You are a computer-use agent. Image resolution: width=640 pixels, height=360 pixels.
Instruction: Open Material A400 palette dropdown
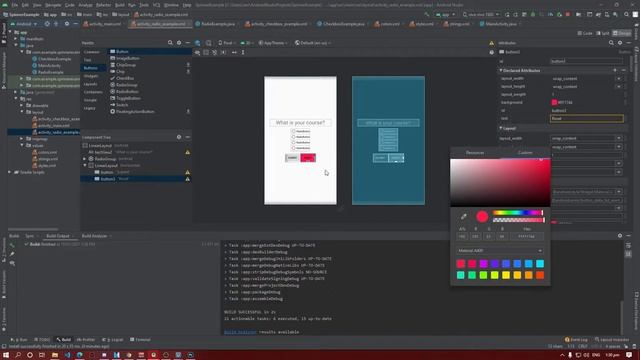500,251
